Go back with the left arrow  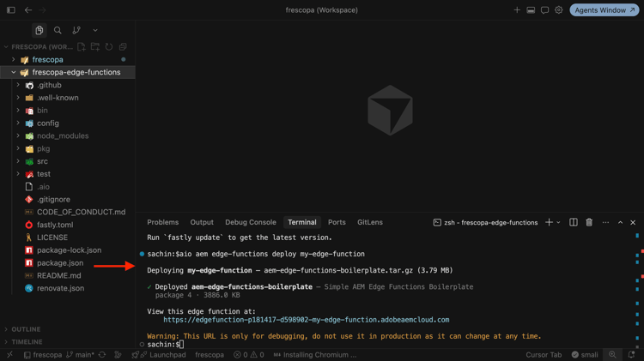pyautogui.click(x=28, y=9)
